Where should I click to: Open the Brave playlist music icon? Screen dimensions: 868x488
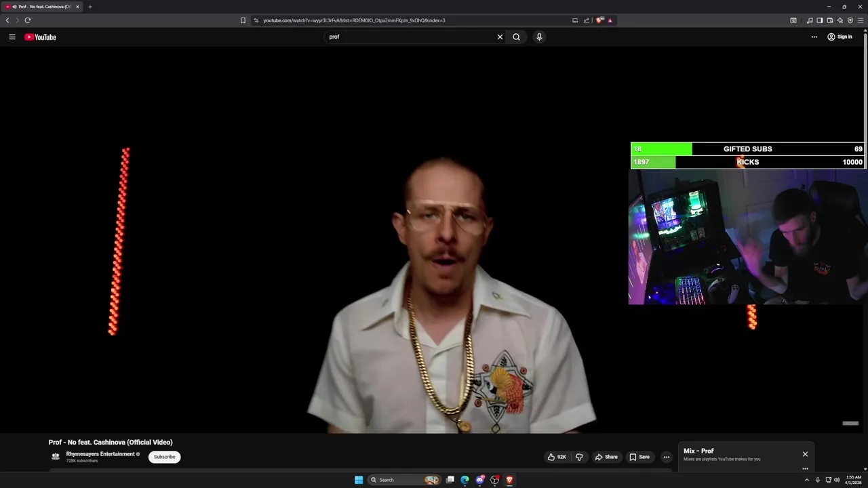(810, 20)
